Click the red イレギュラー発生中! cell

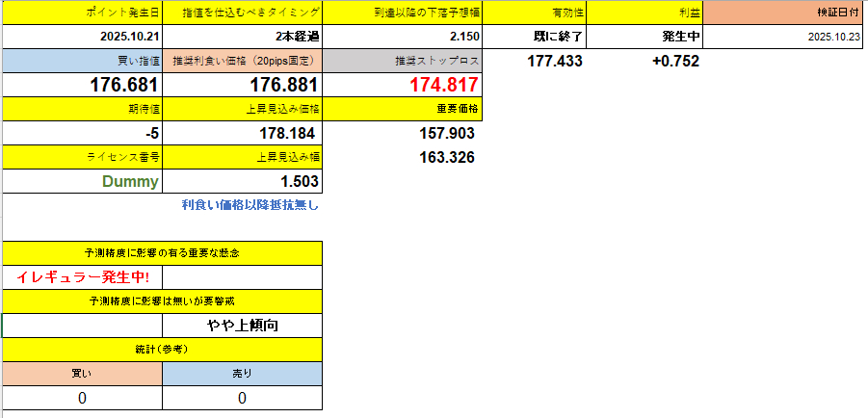83,276
